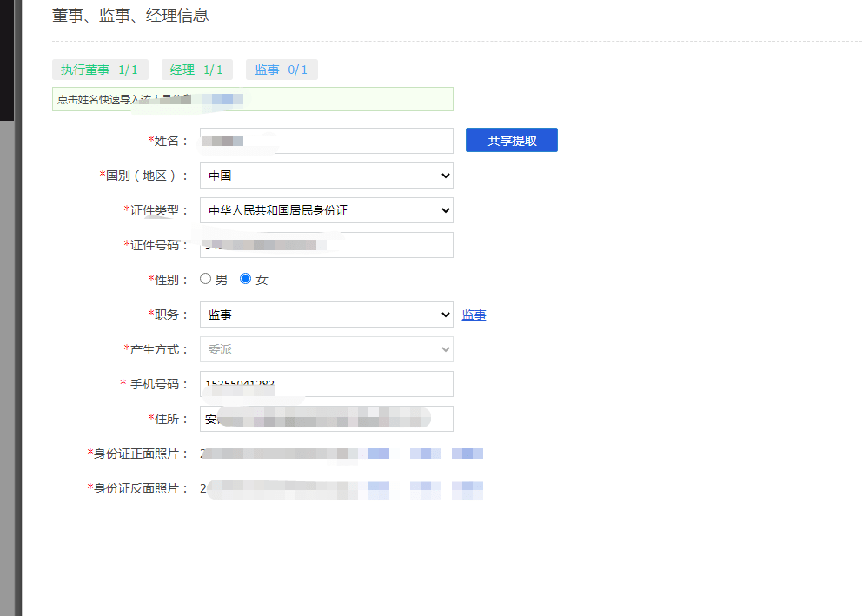Click the 身份证反面照片 file entry
Screen dimensions: 862x616
click(x=341, y=488)
